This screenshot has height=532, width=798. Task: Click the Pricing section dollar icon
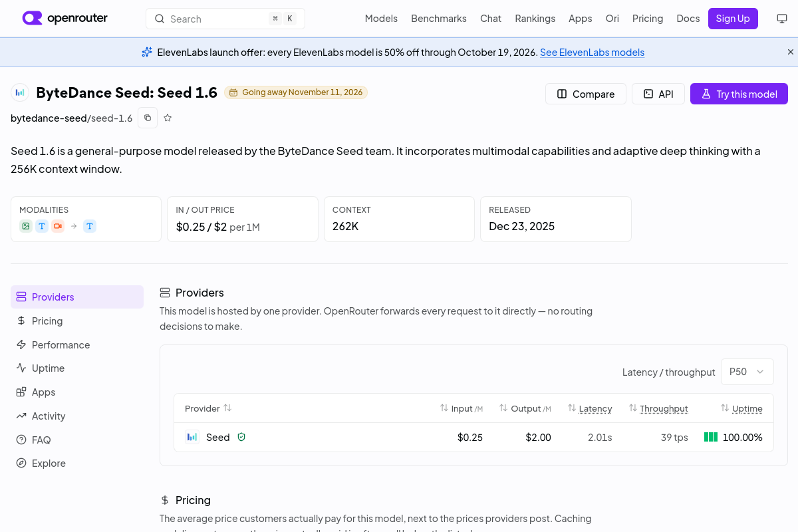[165, 500]
